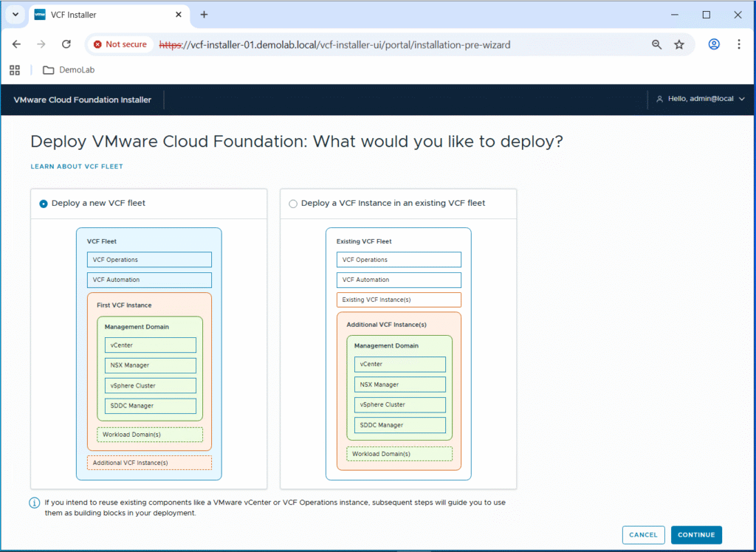Click the 'VCF Fleet' heading in left diagram
This screenshot has height=552, width=756.
pyautogui.click(x=102, y=241)
